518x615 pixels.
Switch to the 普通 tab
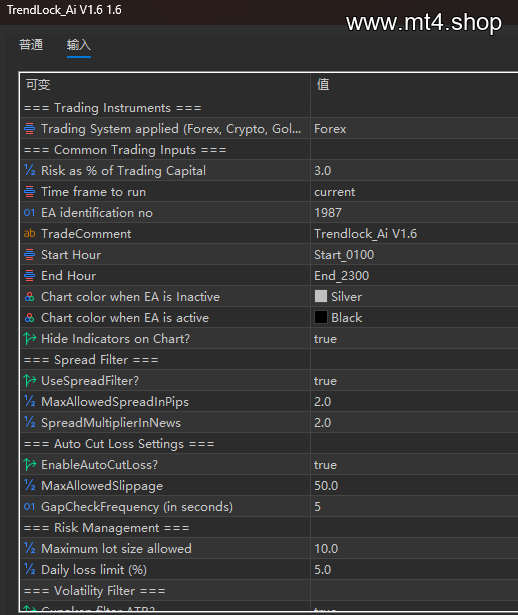[31, 45]
